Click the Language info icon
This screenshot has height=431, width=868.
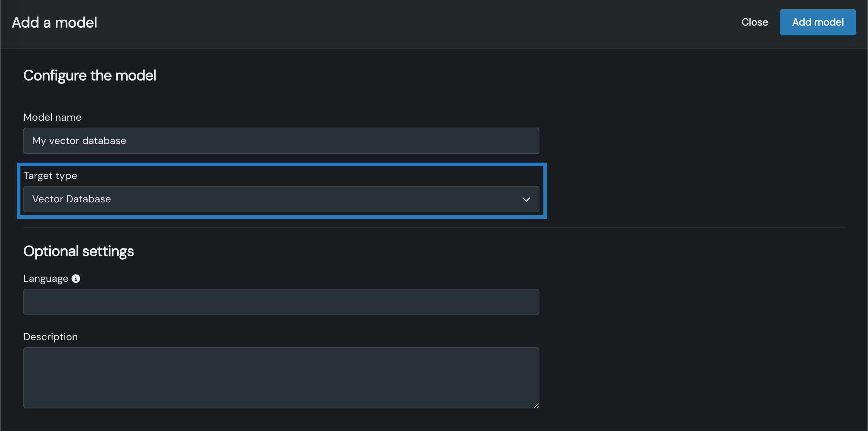76,279
